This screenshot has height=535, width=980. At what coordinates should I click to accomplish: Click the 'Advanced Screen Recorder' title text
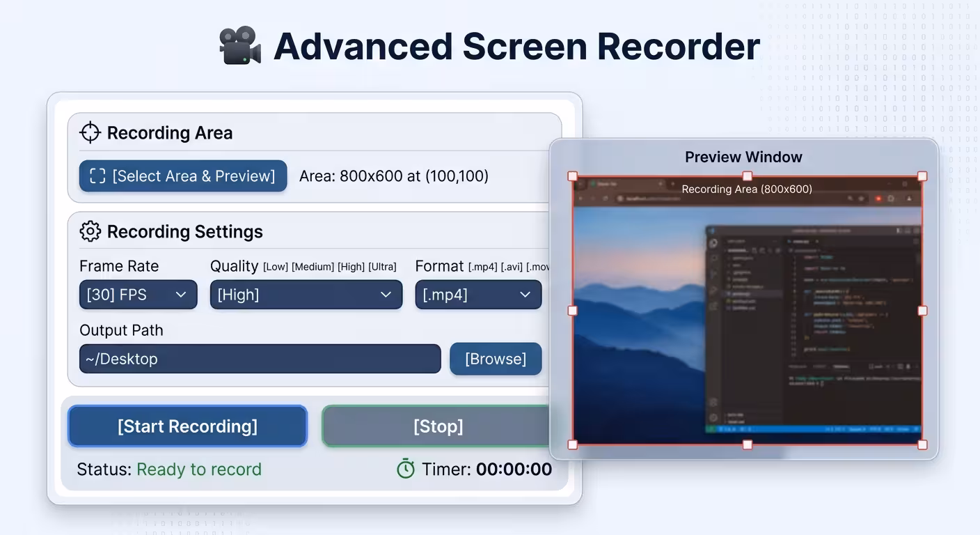tap(516, 46)
